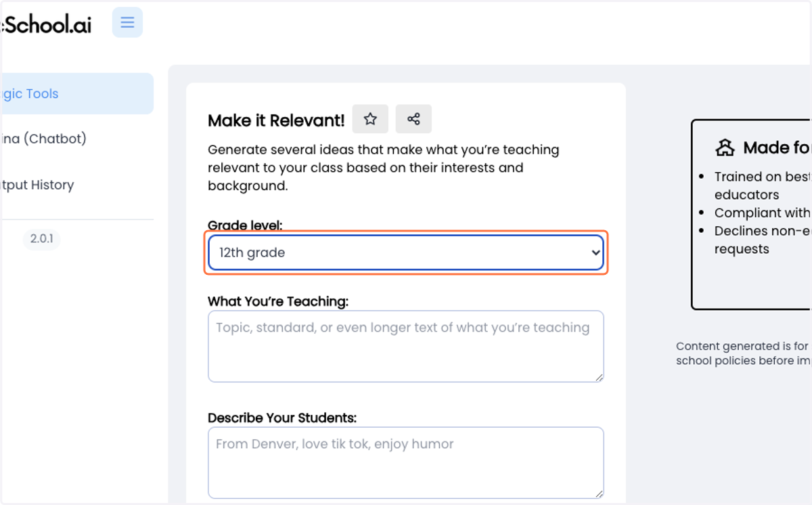Viewport: 812px width, 505px height.
Task: Click the 'Generate several ideas' description text
Action: click(x=384, y=167)
